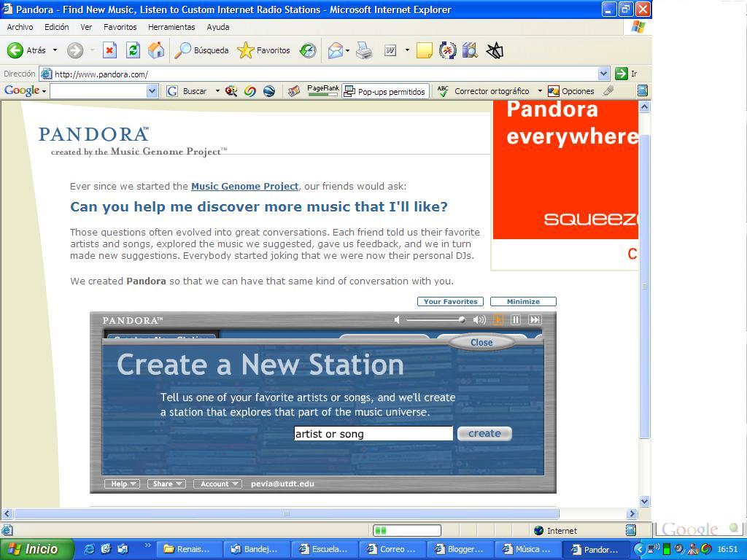Open the Pandora Share dropdown
The image size is (747, 560).
[x=166, y=484]
